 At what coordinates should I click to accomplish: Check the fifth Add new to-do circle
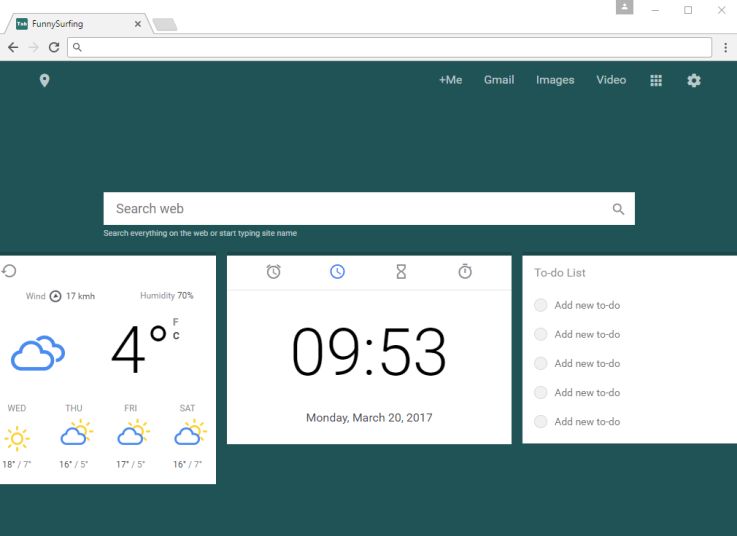tap(541, 422)
